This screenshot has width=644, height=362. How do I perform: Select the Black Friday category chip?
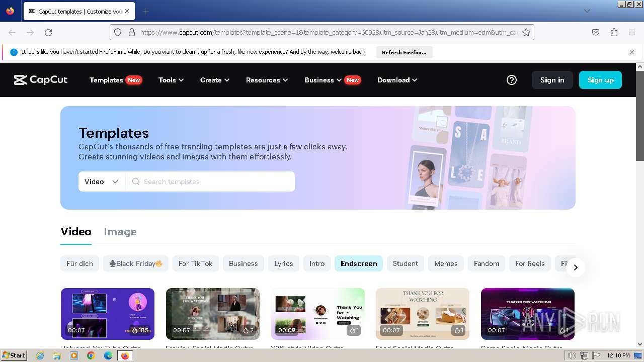[x=136, y=263]
